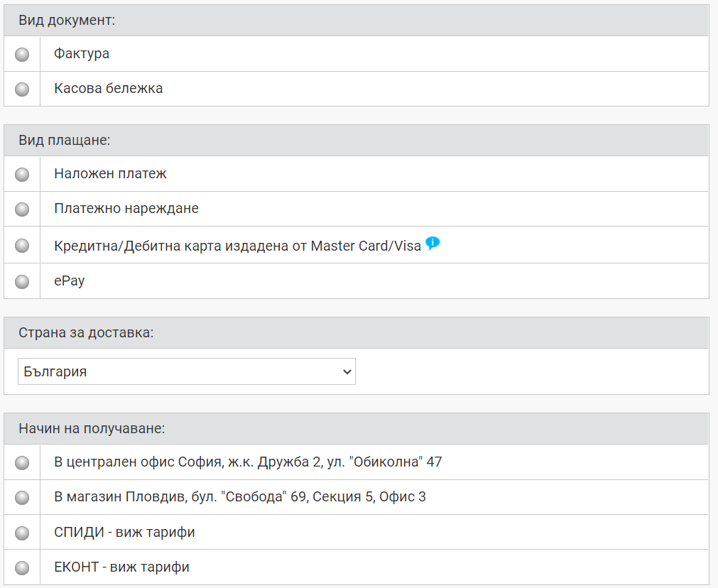Select СПИДИ courier delivery radio button

22,533
